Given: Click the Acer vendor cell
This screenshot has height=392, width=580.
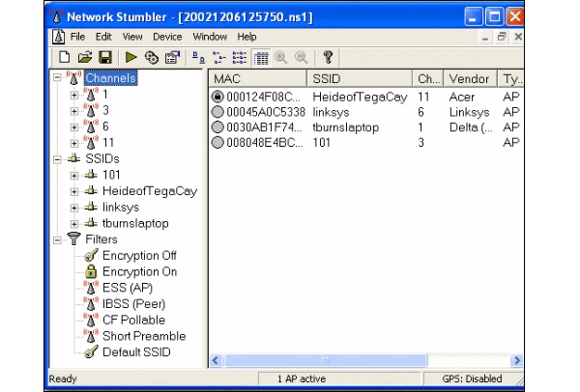Looking at the screenshot, I should [462, 97].
